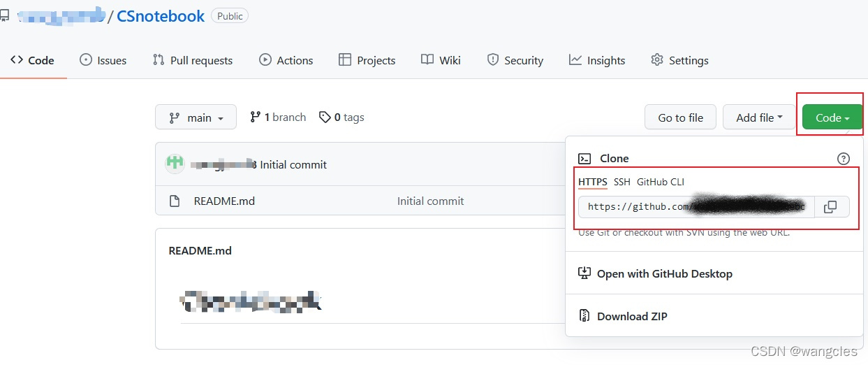Viewport: 868px width, 365px height.
Task: Open the Wiki tab
Action: pyautogui.click(x=441, y=60)
